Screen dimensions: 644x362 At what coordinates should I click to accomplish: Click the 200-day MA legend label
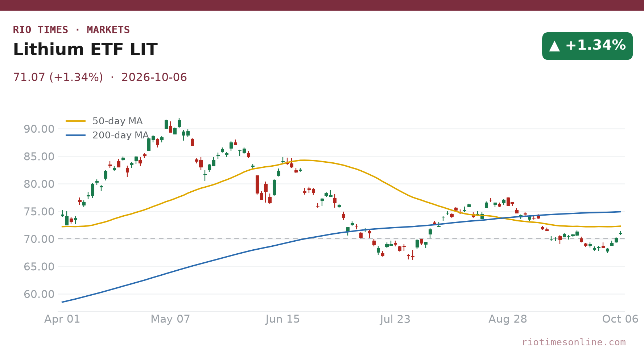(x=120, y=135)
